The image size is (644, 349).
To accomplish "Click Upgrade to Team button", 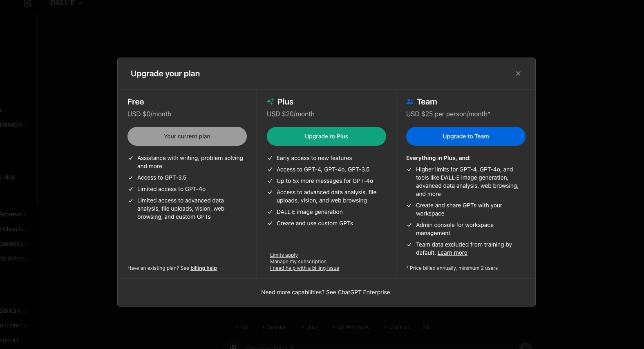I will coord(466,136).
